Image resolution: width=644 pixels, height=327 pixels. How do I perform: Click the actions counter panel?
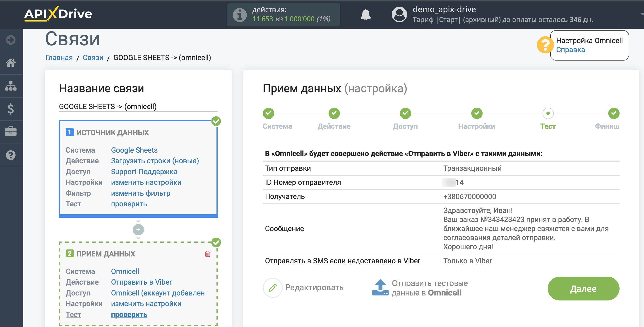[x=283, y=15]
